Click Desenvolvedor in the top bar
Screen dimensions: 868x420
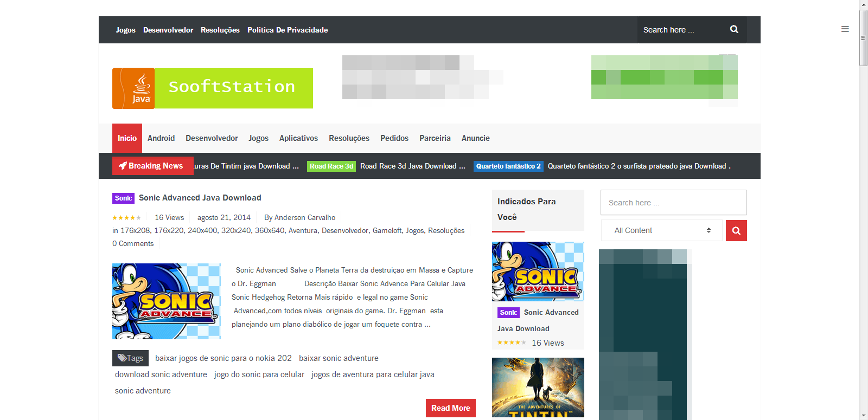(168, 30)
